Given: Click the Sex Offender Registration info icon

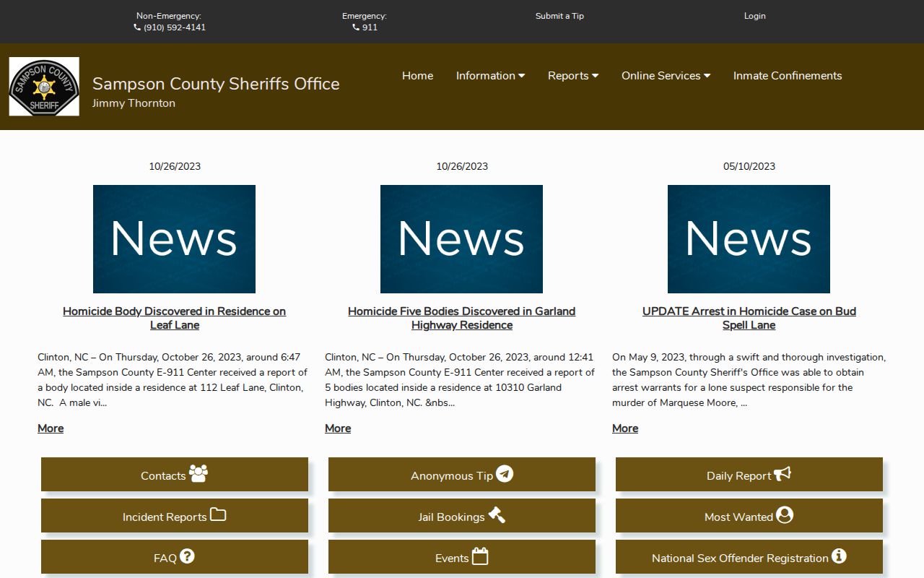Looking at the screenshot, I should [x=839, y=556].
